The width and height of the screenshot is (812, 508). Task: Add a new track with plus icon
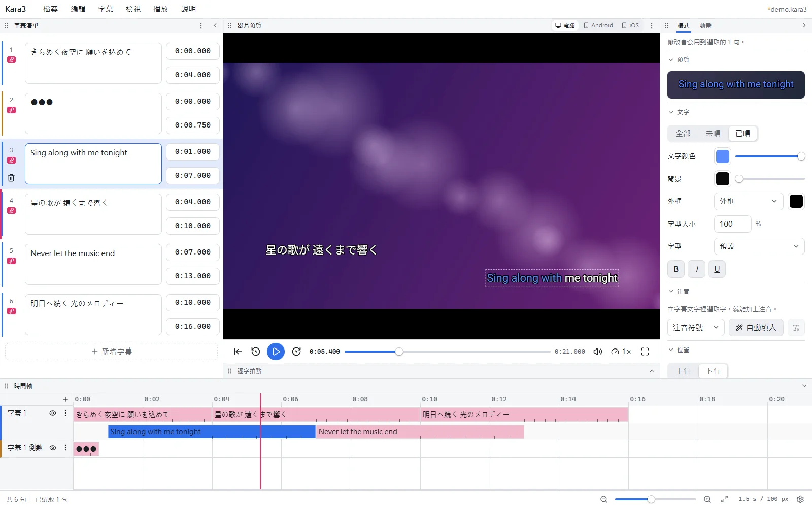pyautogui.click(x=65, y=399)
